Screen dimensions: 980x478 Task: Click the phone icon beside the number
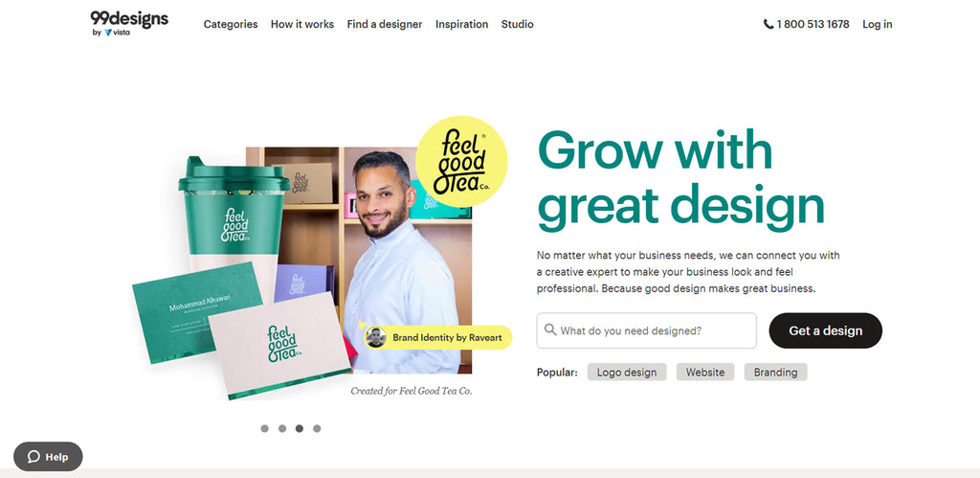(768, 24)
